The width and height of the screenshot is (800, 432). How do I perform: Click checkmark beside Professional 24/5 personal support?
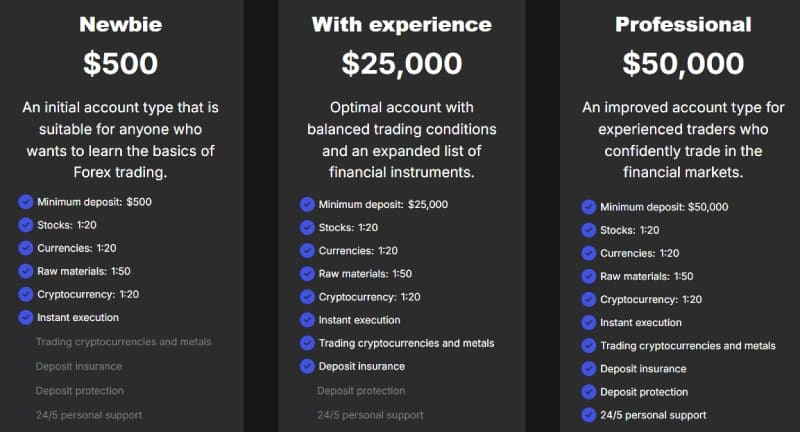point(588,415)
